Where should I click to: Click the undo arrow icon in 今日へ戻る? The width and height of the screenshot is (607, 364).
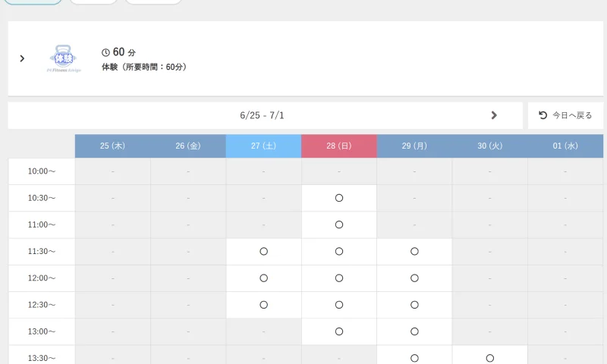(543, 115)
